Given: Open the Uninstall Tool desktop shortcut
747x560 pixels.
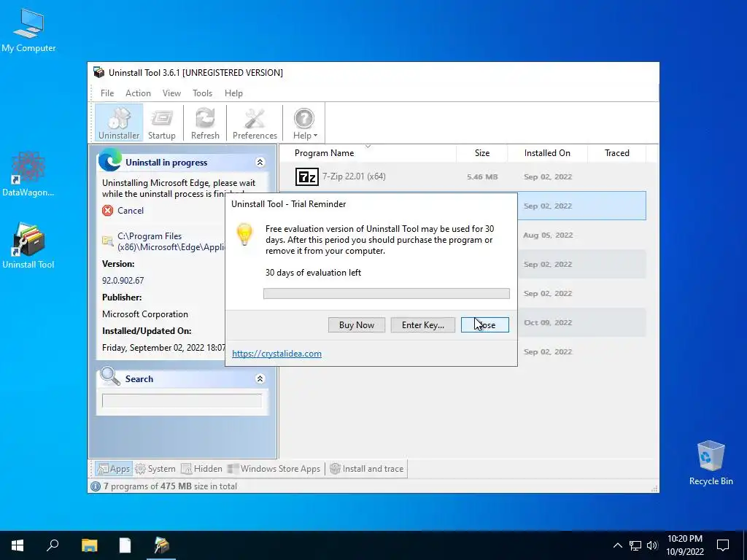Looking at the screenshot, I should point(28,246).
